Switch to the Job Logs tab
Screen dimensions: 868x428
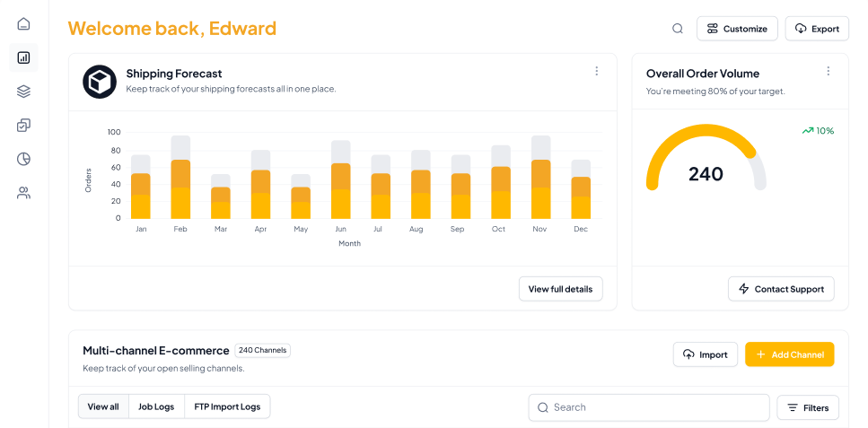pos(156,406)
